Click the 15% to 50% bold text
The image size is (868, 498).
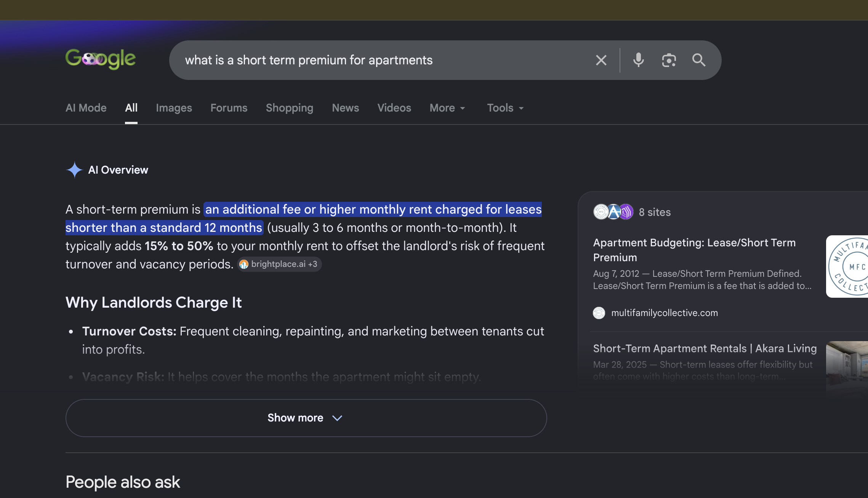179,246
